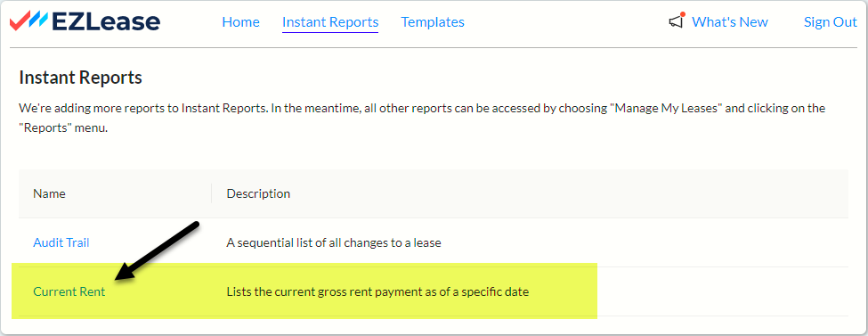Open the Templates section
868x336 pixels.
(x=433, y=22)
